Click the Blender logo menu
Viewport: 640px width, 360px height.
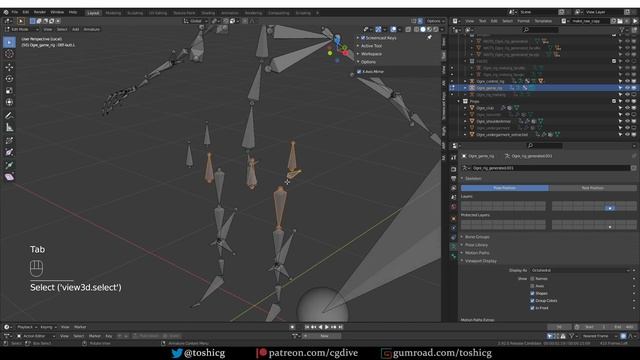6,12
